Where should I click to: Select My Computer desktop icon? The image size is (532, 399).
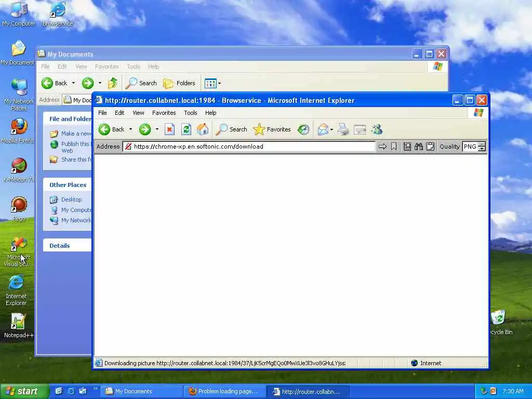19,14
